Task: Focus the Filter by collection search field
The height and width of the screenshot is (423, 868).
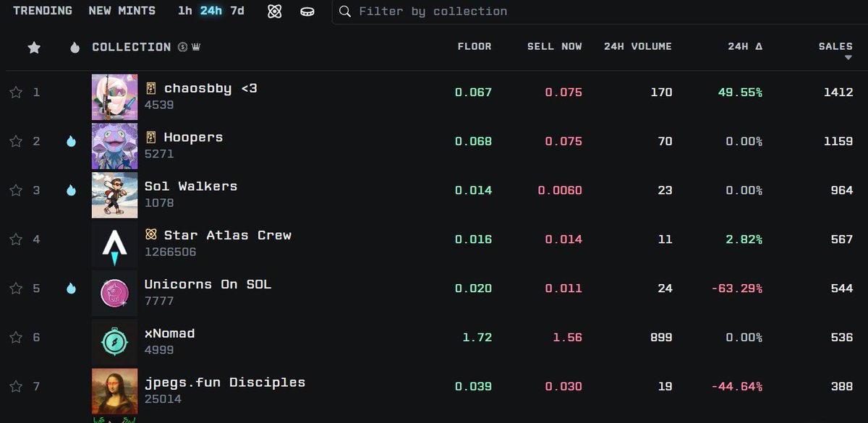Action: (600, 12)
